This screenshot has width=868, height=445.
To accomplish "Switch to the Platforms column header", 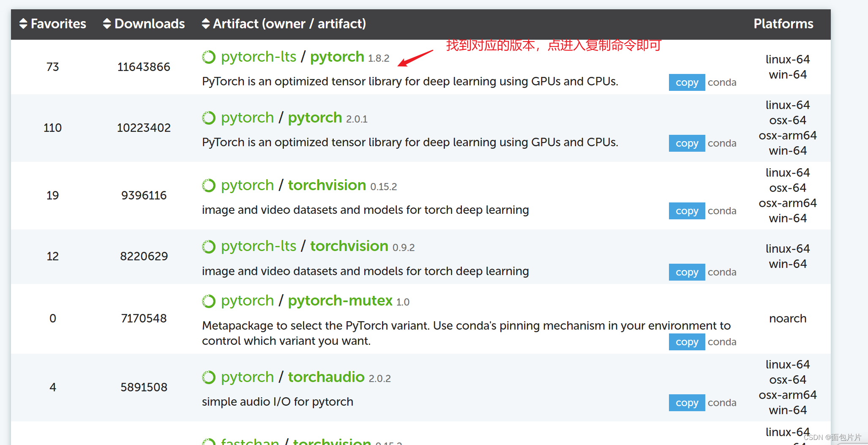I will (783, 24).
